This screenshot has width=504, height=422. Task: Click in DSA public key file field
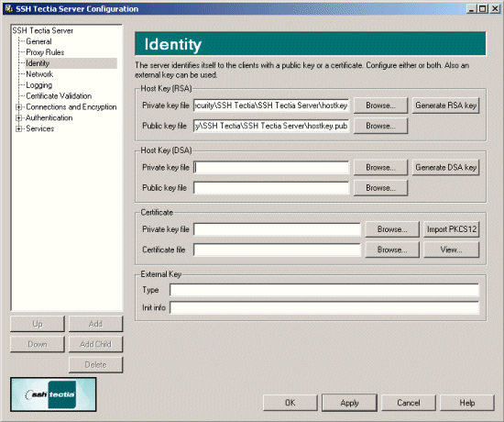pos(271,188)
